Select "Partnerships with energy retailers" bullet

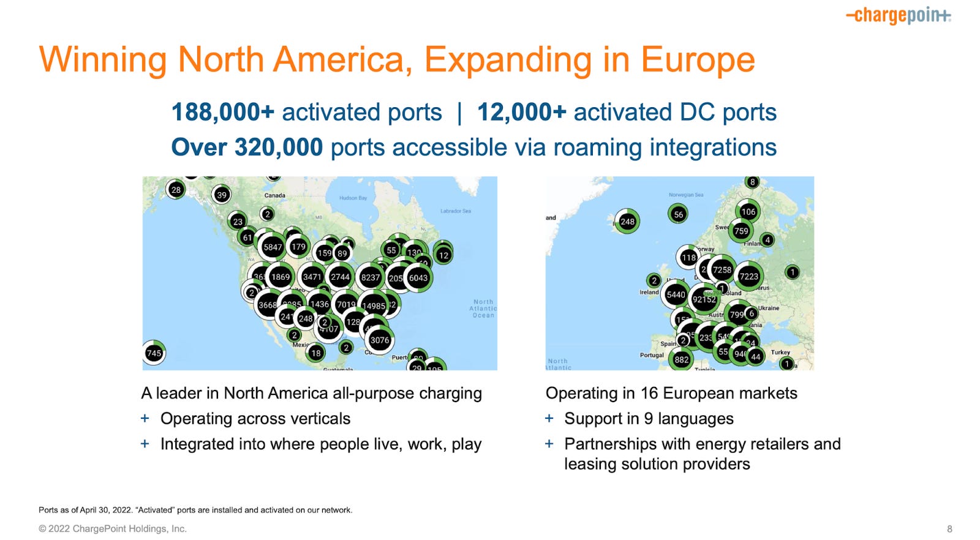point(703,454)
